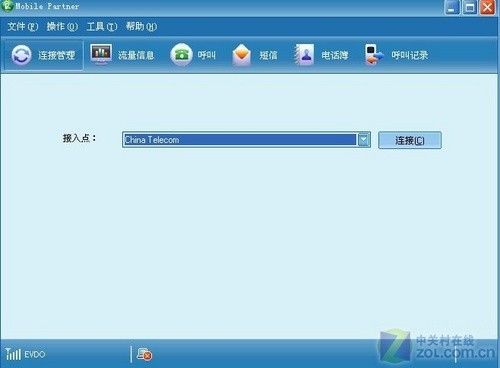The height and width of the screenshot is (368, 500).
Task: Open the 操作(O) menu
Action: pyautogui.click(x=62, y=27)
